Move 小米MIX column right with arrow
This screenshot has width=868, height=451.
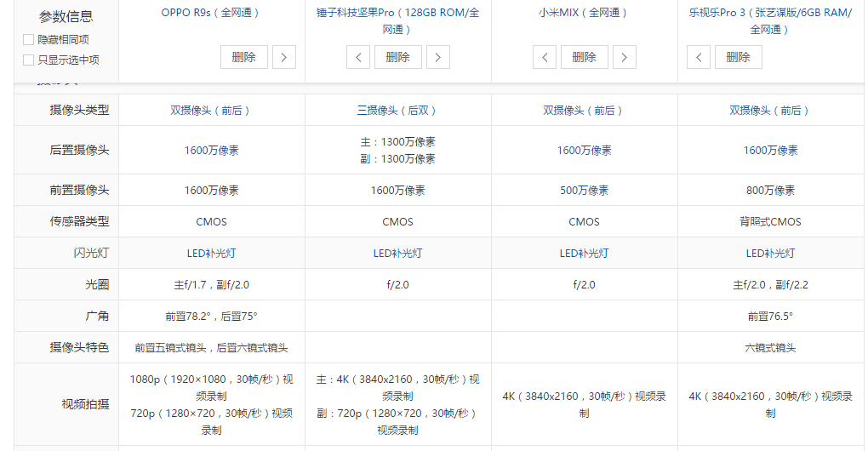point(625,57)
